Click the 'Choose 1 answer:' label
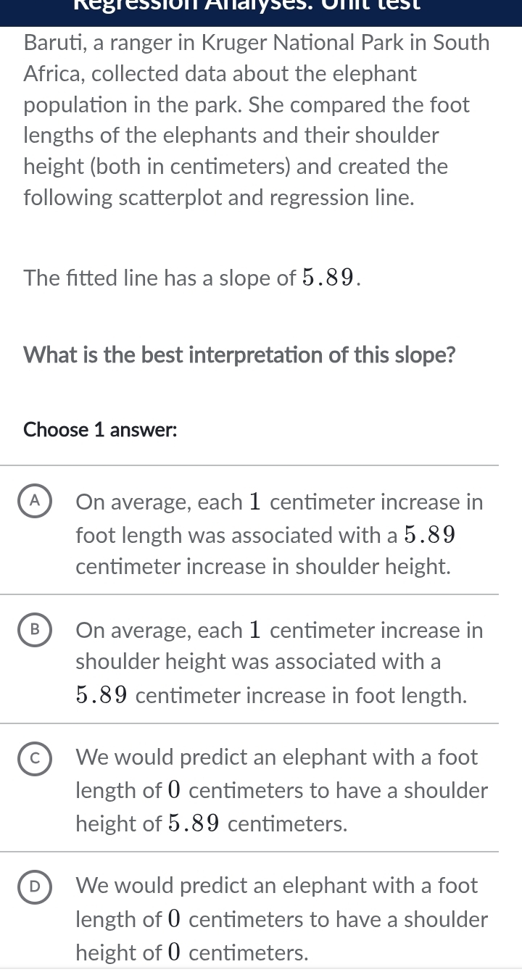 pos(101,430)
